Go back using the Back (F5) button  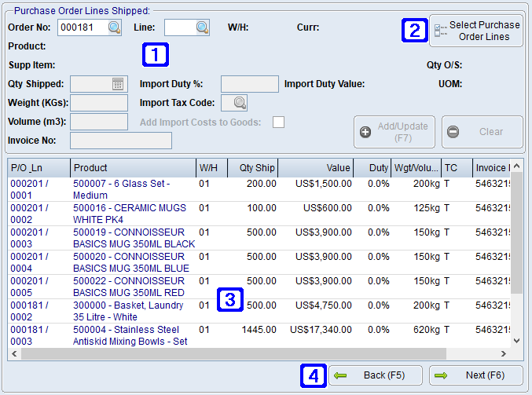[x=375, y=375]
